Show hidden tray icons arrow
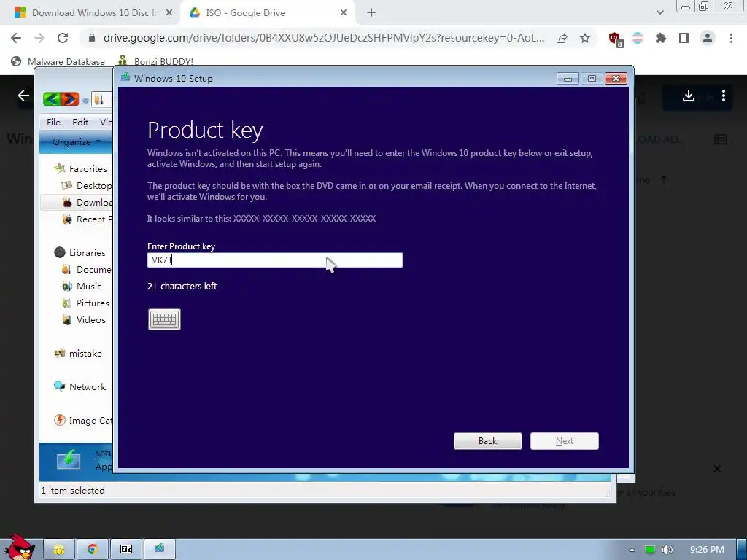The image size is (747, 560). click(632, 550)
